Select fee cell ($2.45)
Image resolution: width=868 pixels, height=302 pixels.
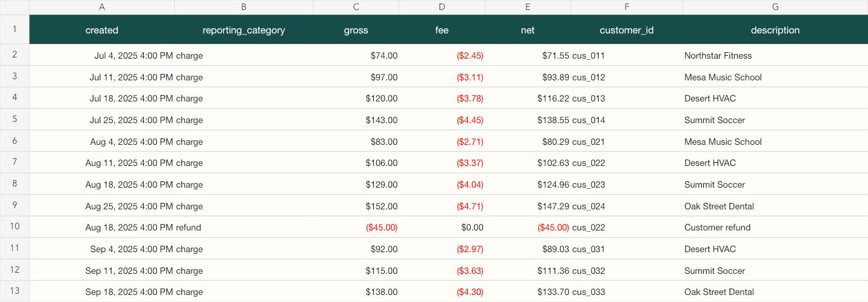[x=442, y=55]
